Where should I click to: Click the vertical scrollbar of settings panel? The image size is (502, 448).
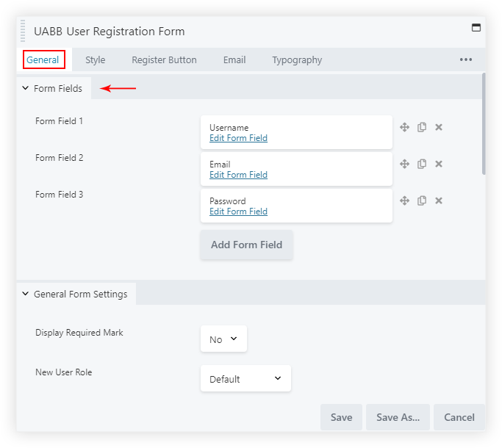pos(483,123)
